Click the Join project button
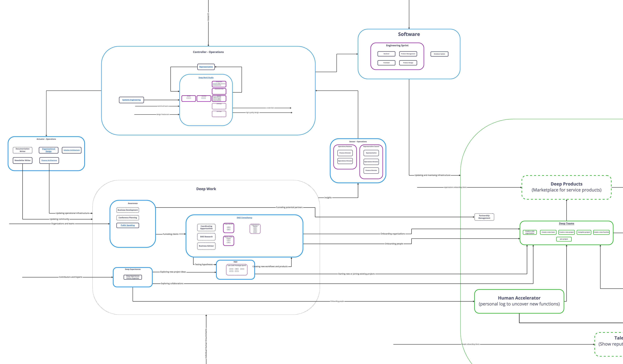The height and width of the screenshot is (364, 623). [x=564, y=239]
